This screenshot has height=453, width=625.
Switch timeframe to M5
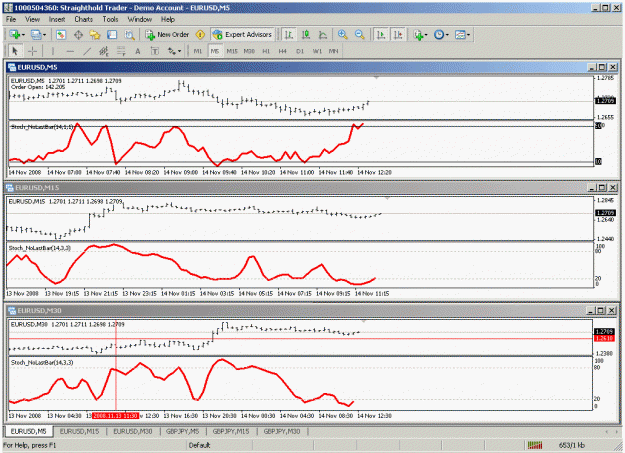click(x=215, y=51)
